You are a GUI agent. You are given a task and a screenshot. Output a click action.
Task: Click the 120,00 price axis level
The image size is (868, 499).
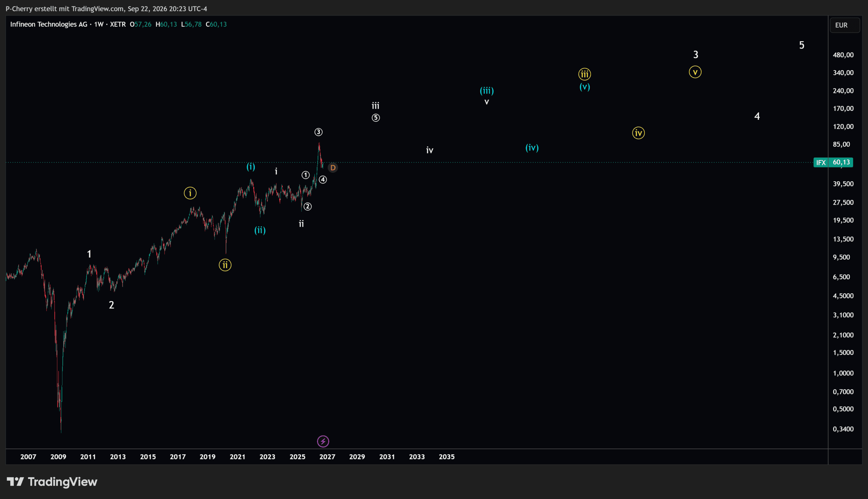click(x=843, y=126)
